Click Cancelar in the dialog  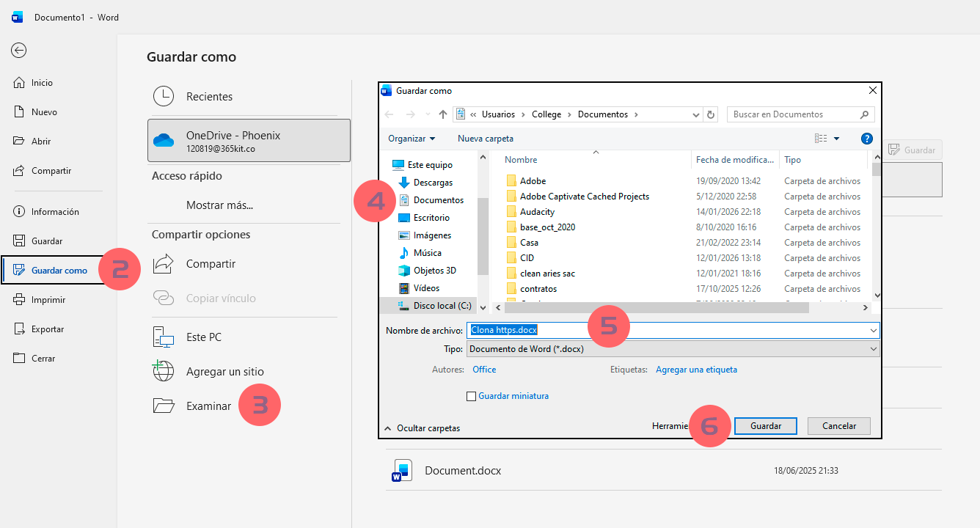839,426
